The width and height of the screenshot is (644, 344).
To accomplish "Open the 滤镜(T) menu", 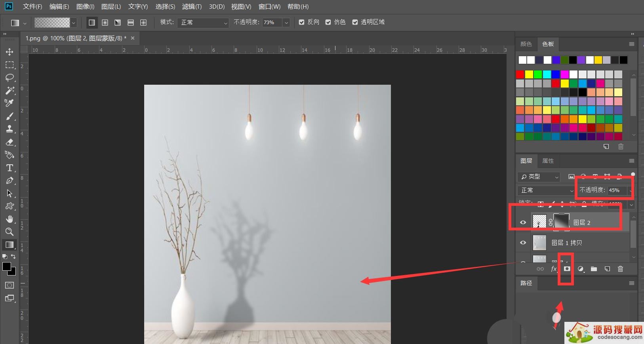I will coord(192,7).
